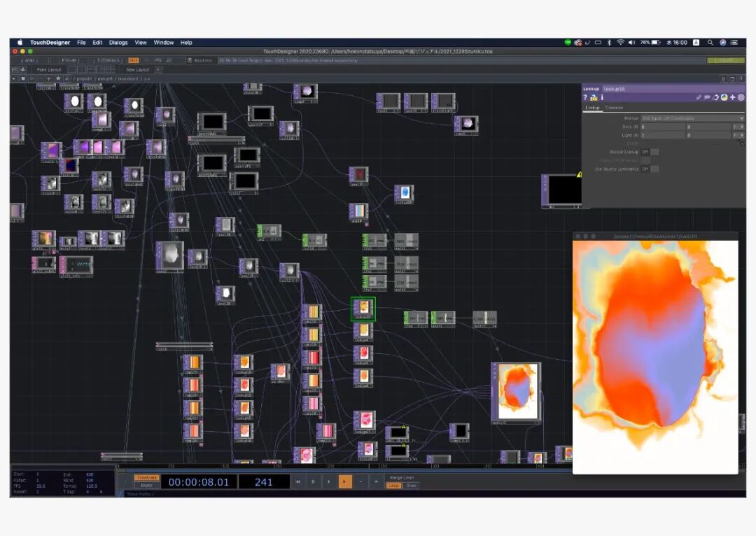Click the WIKI link button
Screen dimensions: 756x536
click(x=30, y=60)
